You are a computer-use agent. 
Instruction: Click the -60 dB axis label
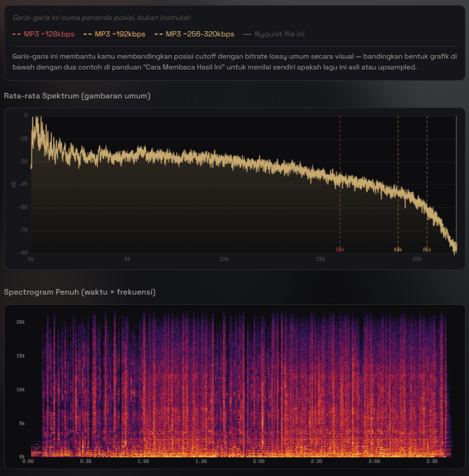[23, 208]
